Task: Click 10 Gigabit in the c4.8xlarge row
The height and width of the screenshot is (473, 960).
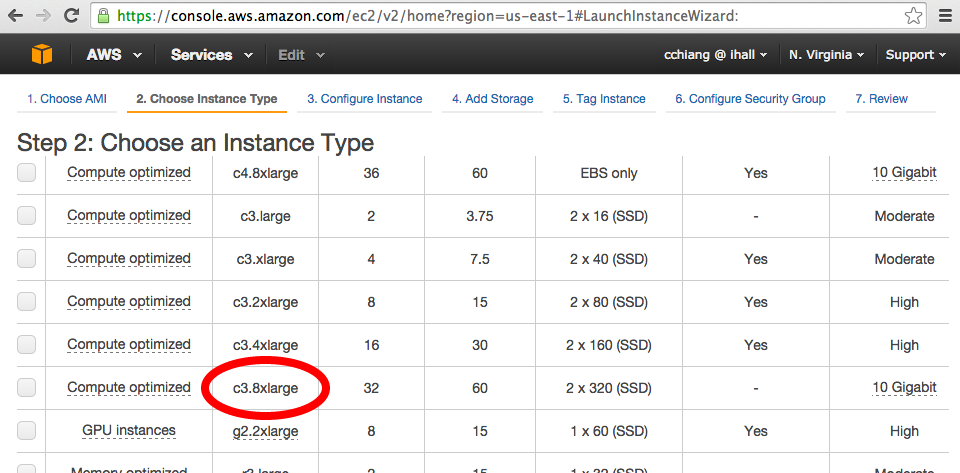Action: pyautogui.click(x=904, y=173)
